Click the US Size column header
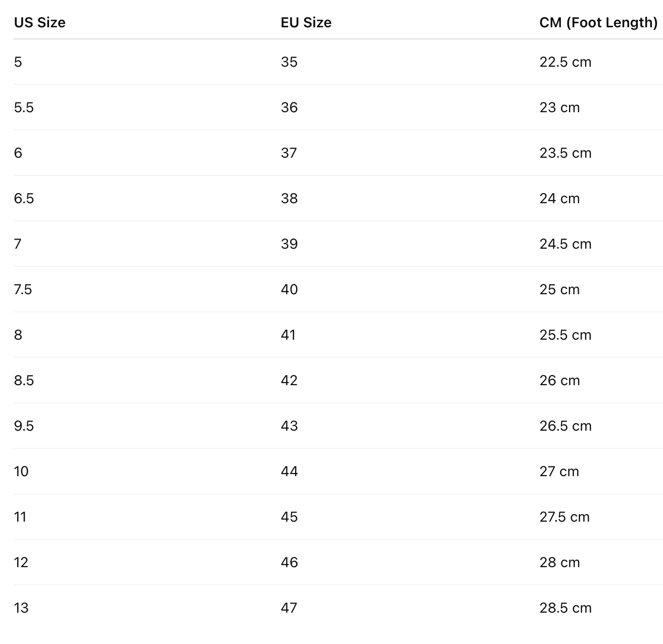 [x=39, y=23]
